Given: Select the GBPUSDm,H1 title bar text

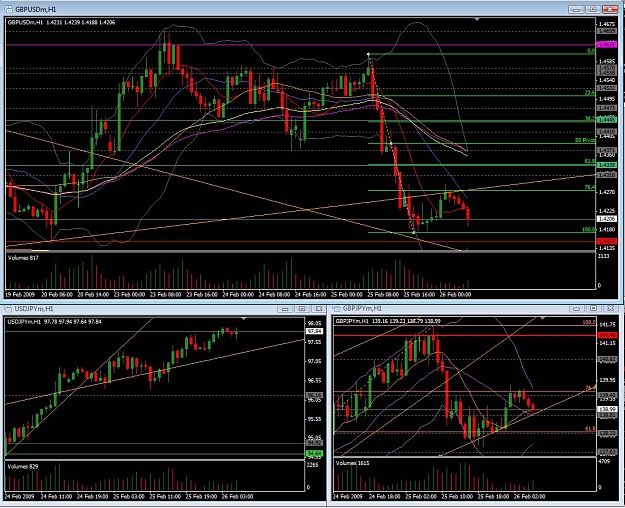Looking at the screenshot, I should (x=36, y=9).
